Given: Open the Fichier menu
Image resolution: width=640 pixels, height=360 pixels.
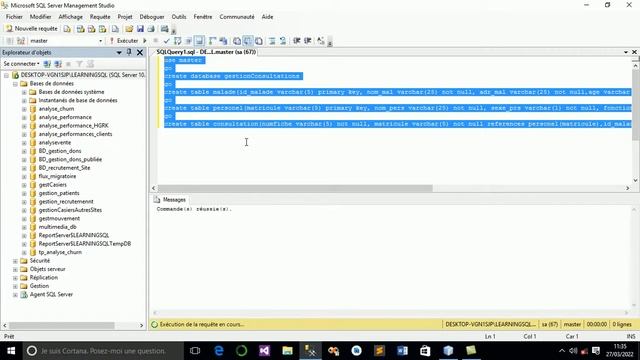Looking at the screenshot, I should tap(14, 17).
